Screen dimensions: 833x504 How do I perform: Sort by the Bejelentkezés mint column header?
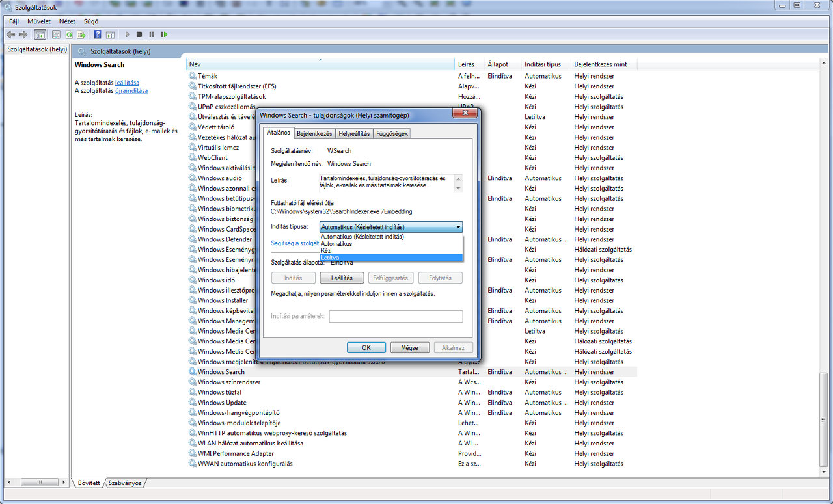(604, 64)
